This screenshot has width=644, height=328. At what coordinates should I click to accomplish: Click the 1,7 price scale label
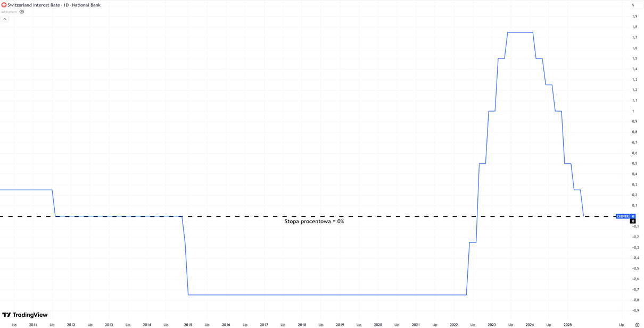(x=634, y=37)
